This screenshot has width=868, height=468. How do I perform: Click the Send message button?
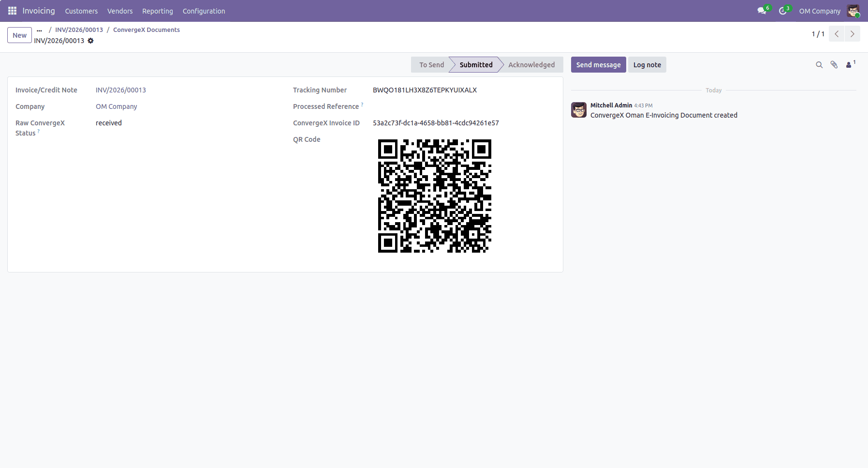click(x=598, y=65)
